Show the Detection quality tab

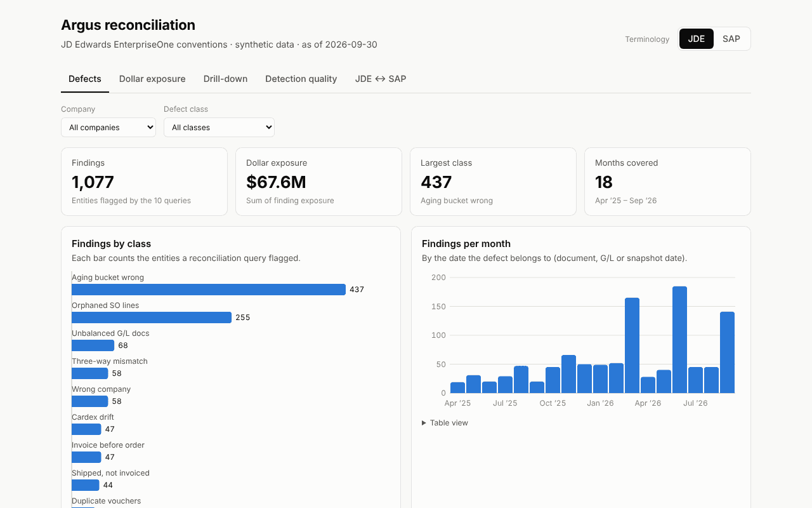[x=301, y=79]
